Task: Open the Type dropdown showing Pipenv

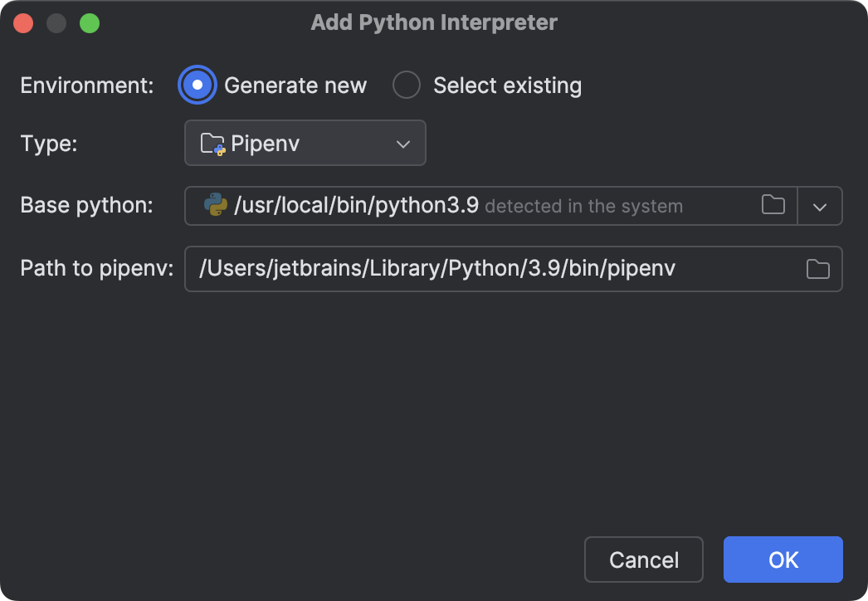Action: pyautogui.click(x=305, y=144)
